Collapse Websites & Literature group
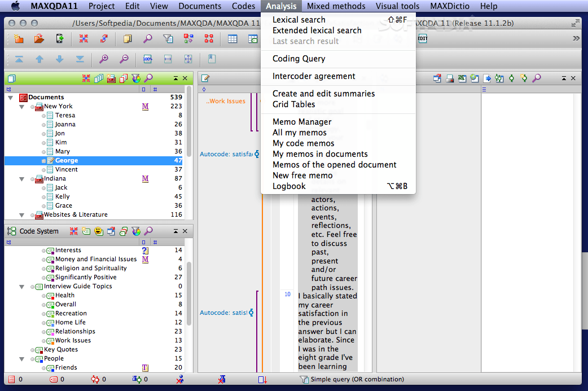This screenshot has height=391, width=588. click(x=22, y=215)
